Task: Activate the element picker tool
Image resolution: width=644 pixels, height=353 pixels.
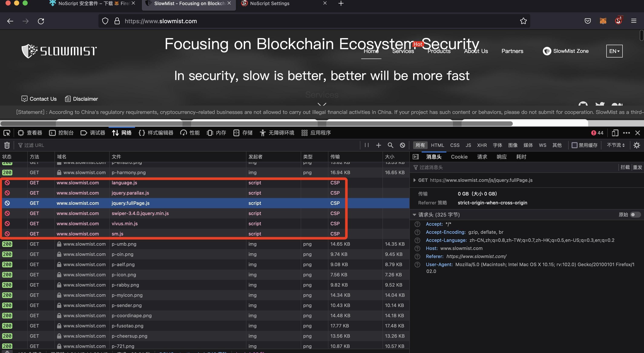Action: coord(7,133)
